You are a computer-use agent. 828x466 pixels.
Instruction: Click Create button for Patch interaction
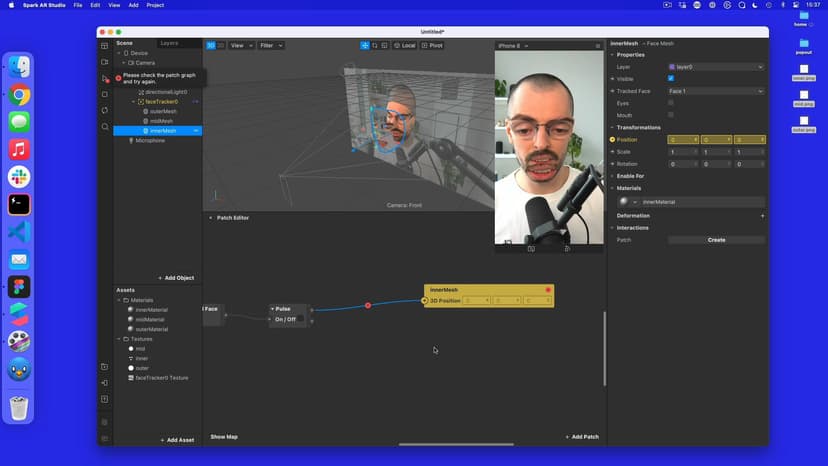[716, 240]
